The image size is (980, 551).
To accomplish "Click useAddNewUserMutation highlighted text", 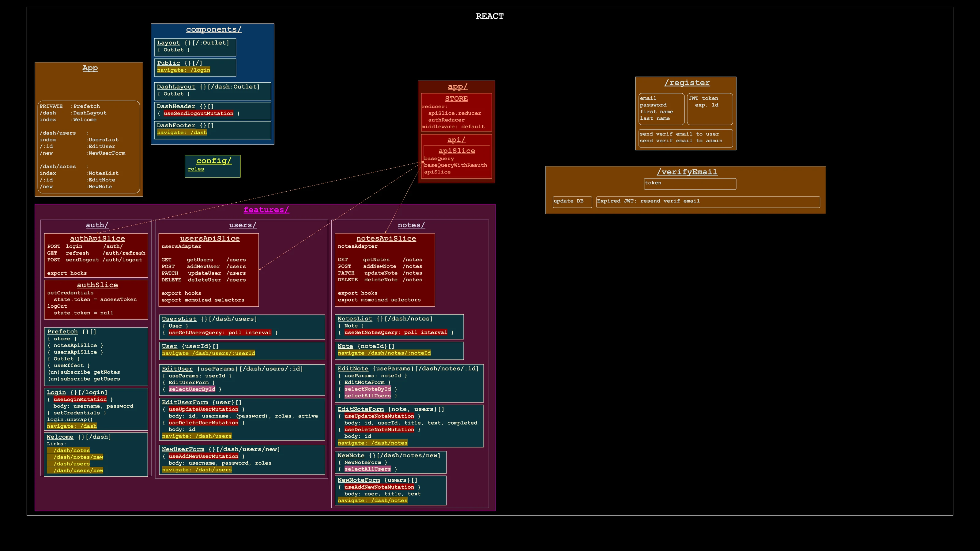I will tap(203, 456).
